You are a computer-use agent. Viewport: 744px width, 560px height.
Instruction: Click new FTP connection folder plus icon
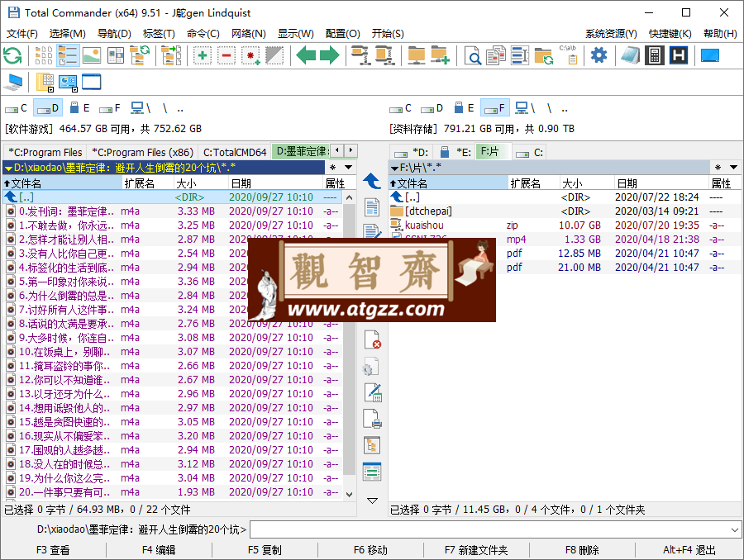click(x=441, y=55)
